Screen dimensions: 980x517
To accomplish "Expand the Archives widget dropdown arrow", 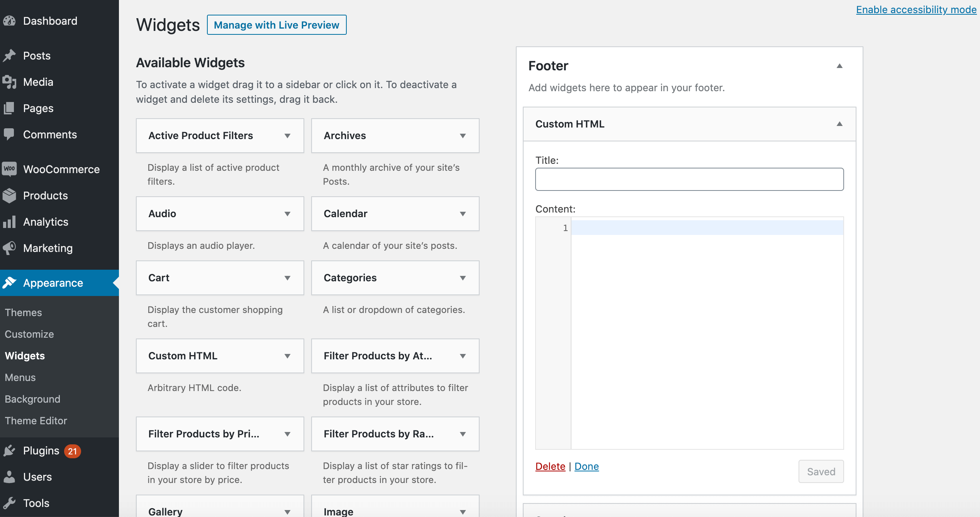I will pyautogui.click(x=463, y=136).
